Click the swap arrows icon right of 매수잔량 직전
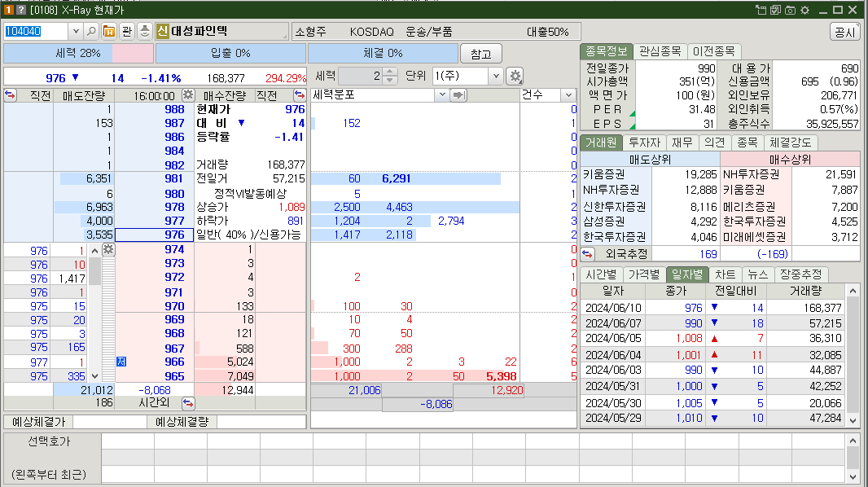Screen dimensions: 868x487 tap(300, 94)
